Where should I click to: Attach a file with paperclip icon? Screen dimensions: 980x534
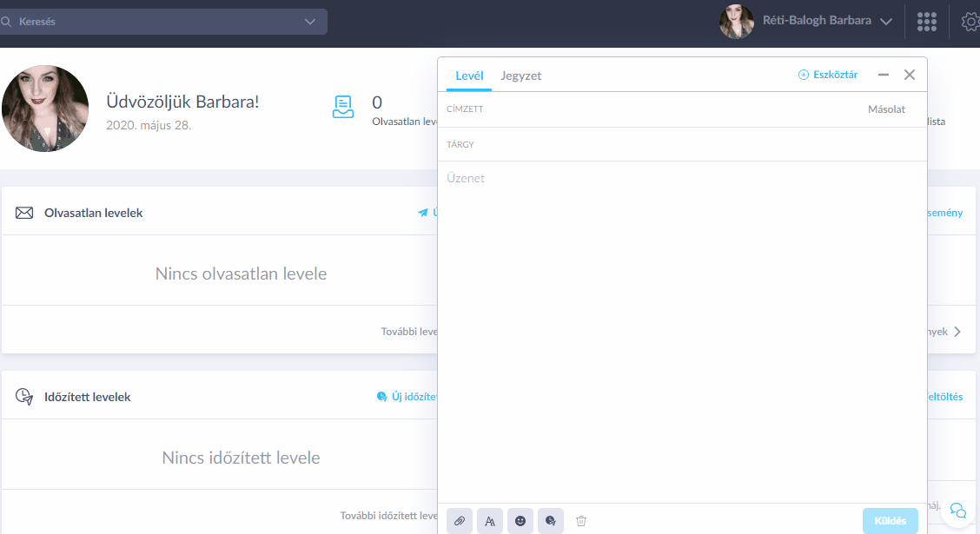coord(460,521)
